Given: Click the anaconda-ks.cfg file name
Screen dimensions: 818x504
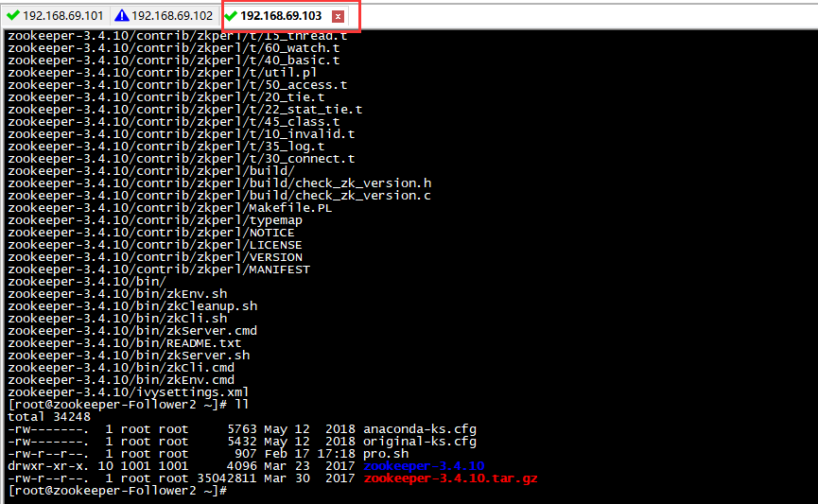Looking at the screenshot, I should 420,429.
